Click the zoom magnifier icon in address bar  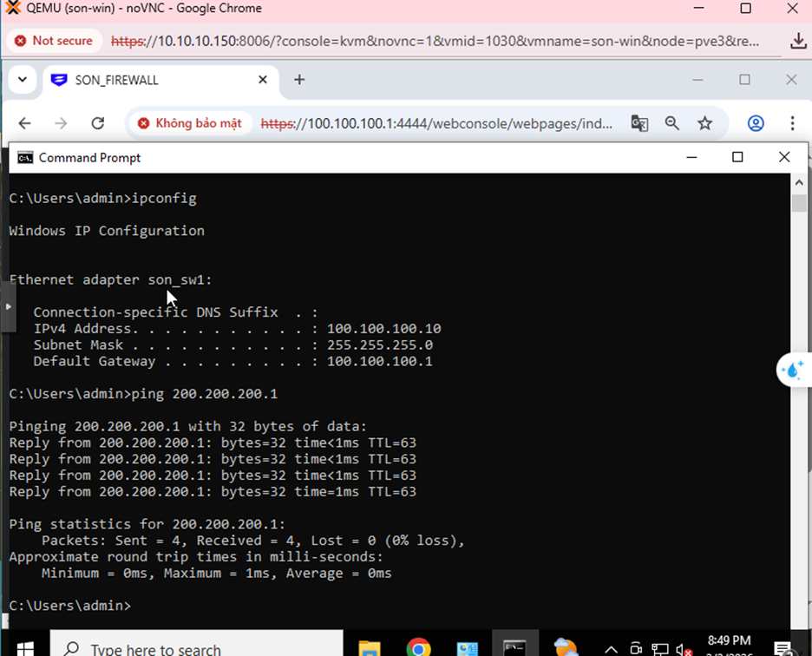(672, 123)
